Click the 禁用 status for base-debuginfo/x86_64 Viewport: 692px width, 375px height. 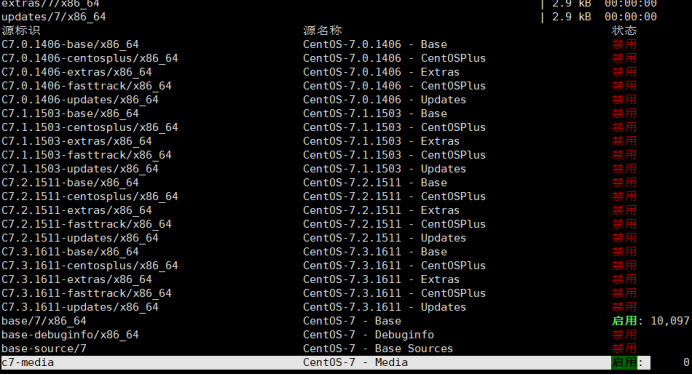click(x=624, y=335)
